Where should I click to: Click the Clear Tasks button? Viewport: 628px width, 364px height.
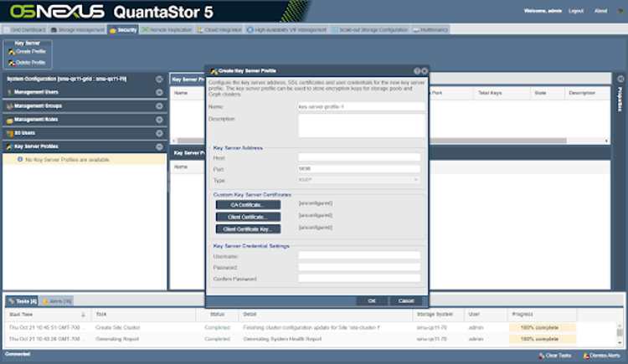(554, 356)
